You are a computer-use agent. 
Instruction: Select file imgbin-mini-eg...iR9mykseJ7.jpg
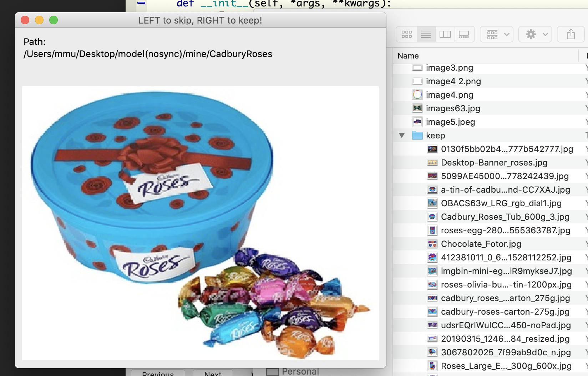[506, 271]
